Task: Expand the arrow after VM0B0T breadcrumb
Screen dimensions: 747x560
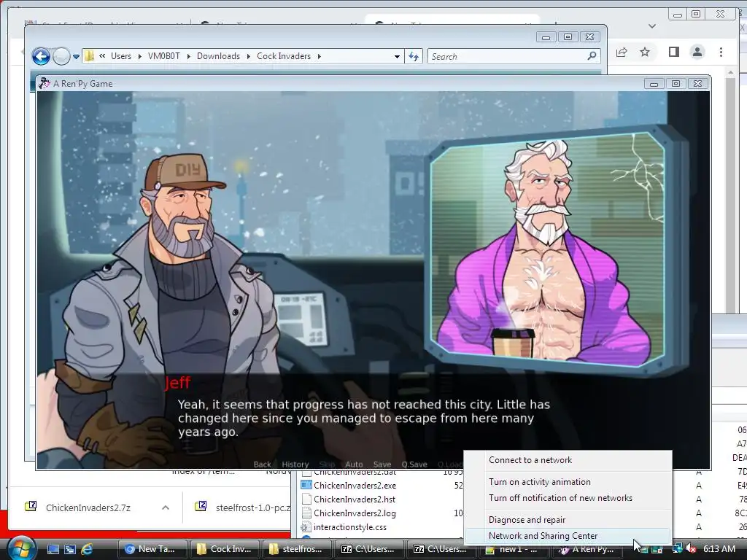Action: click(x=189, y=56)
